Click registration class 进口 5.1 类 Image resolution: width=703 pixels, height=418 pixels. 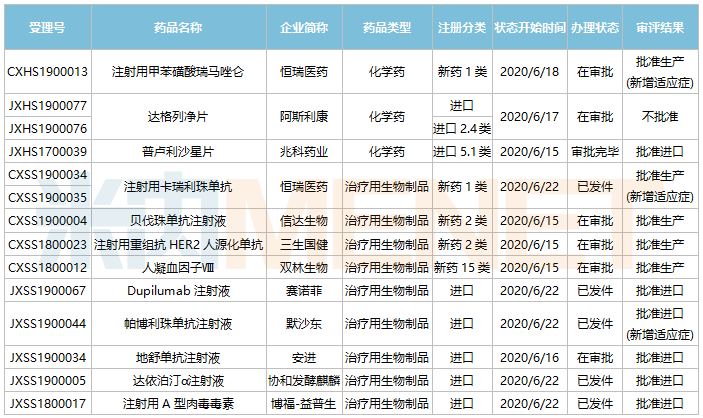click(x=462, y=152)
